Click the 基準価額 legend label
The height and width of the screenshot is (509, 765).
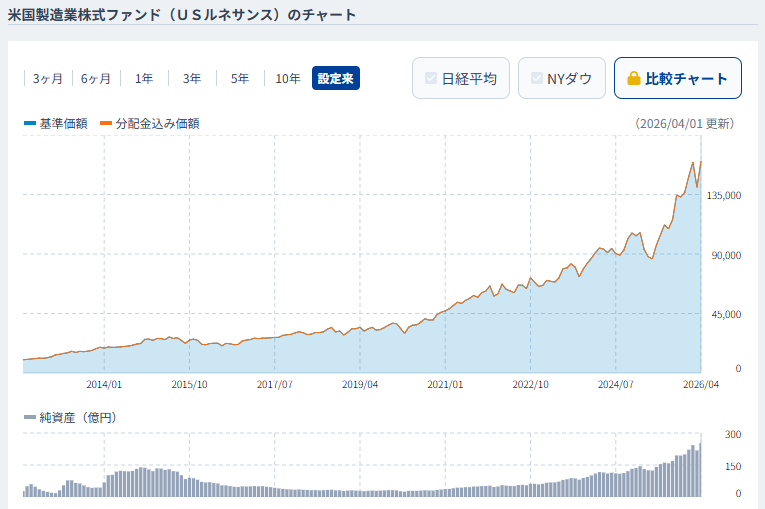[63, 123]
